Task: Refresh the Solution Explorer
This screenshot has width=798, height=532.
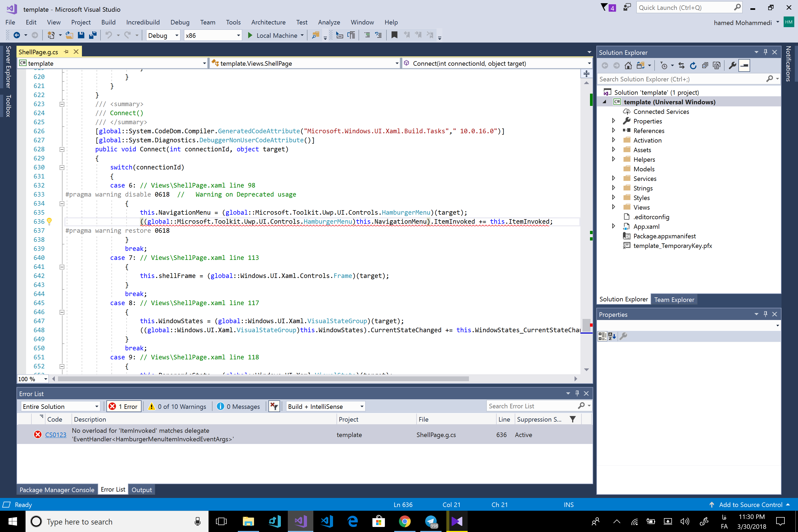Action: tap(693, 65)
